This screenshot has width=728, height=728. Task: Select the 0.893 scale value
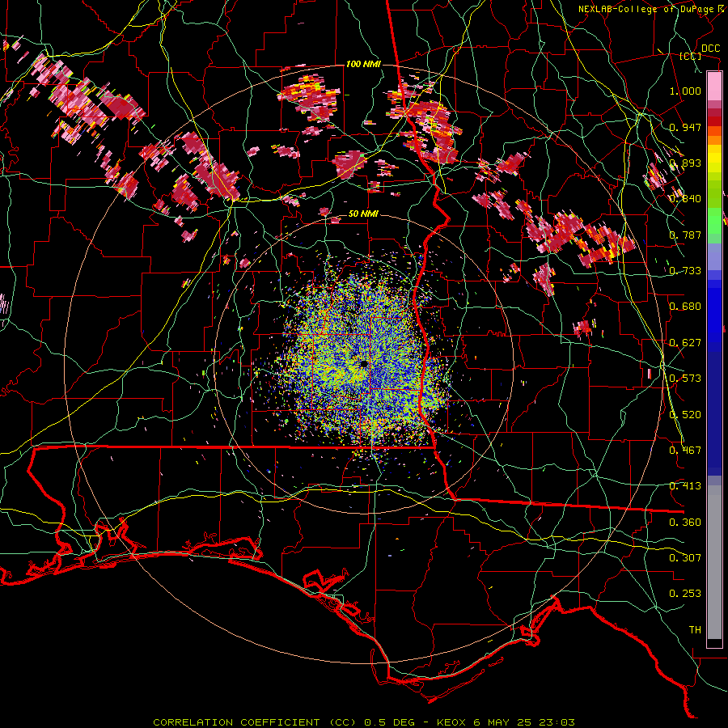pos(685,163)
